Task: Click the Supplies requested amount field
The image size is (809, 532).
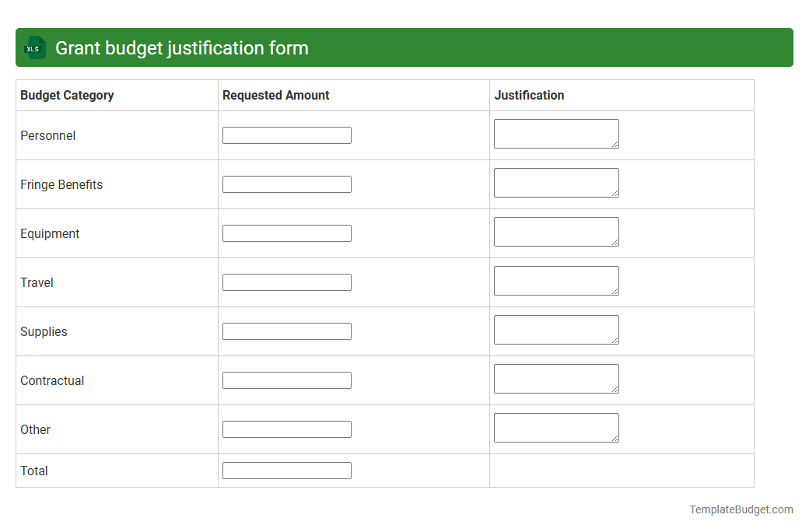Action: 286,331
